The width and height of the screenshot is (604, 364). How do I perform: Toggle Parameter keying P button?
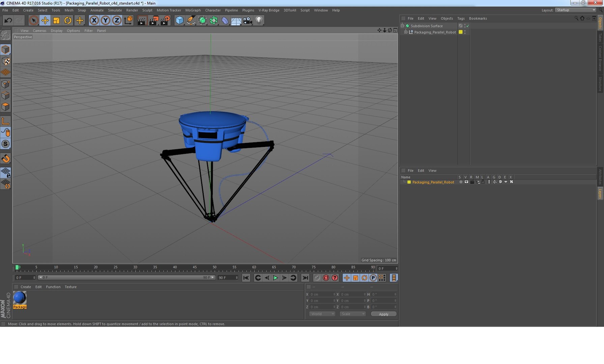(x=373, y=278)
